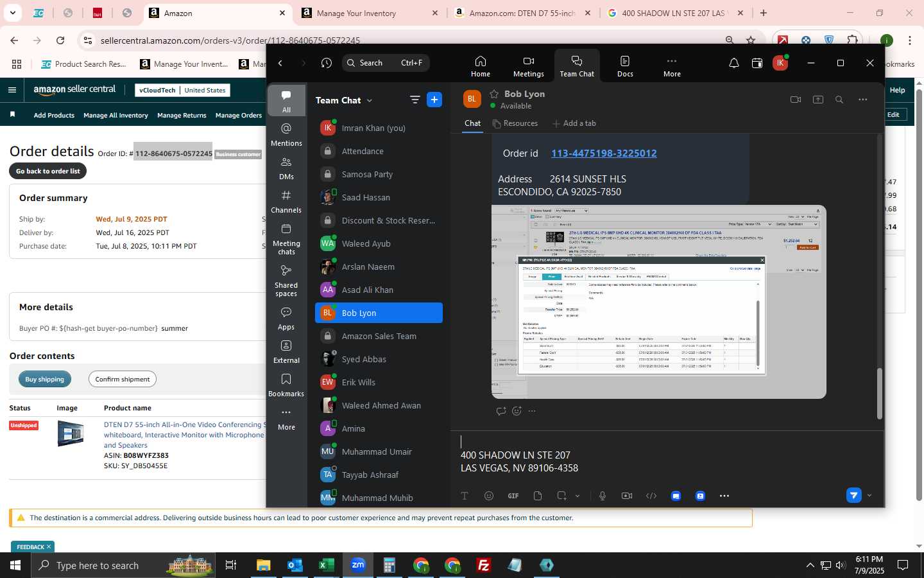The width and height of the screenshot is (924, 578).
Task: Toggle text formatting in compose toolbar
Action: [465, 496]
